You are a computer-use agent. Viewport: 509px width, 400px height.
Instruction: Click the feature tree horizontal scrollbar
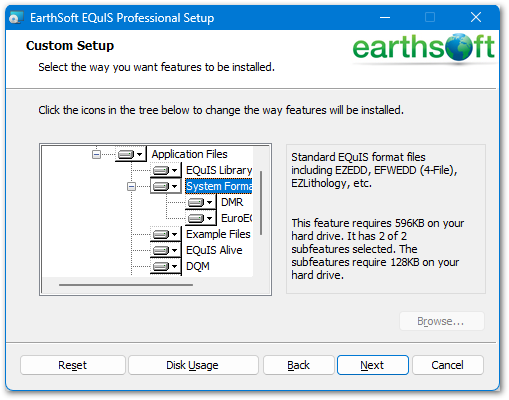126,285
